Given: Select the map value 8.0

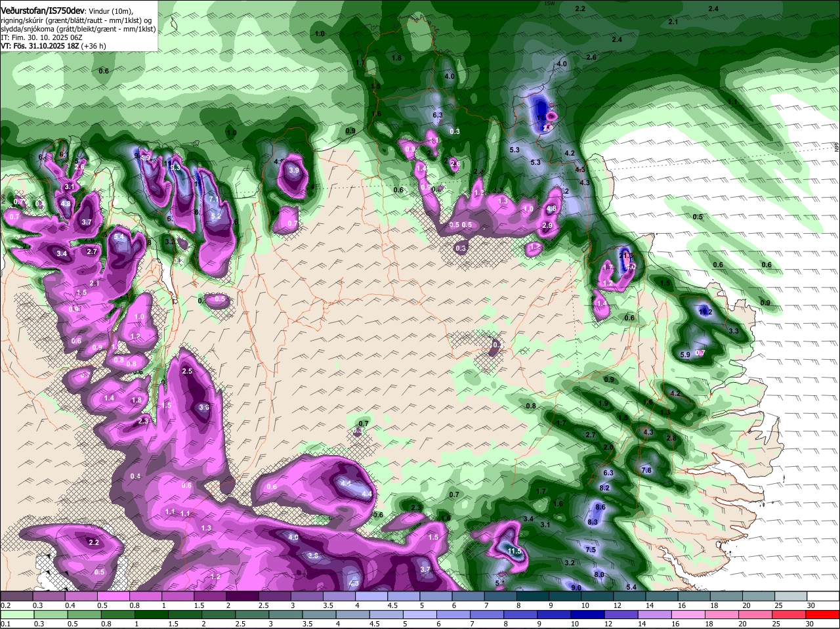Looking at the screenshot, I should [x=599, y=575].
